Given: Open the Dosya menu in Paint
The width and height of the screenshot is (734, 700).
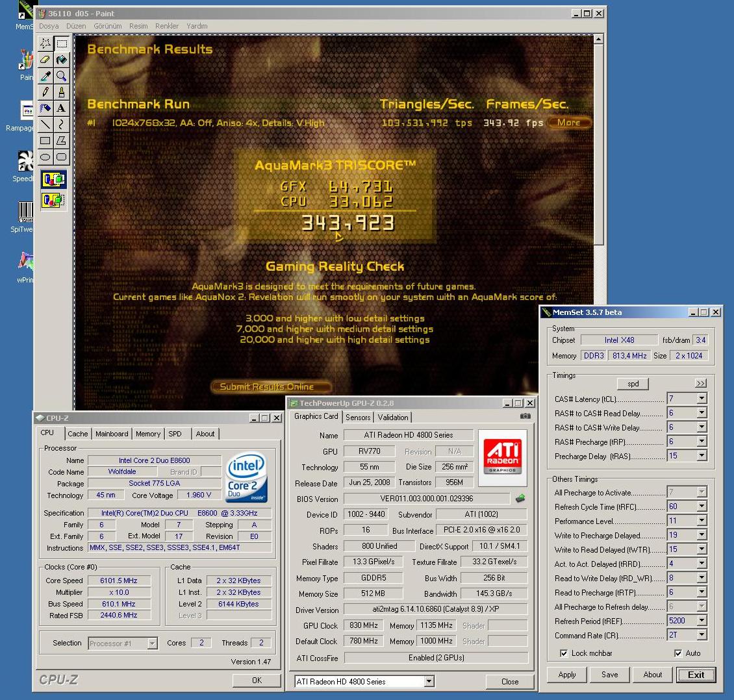Looking at the screenshot, I should pos(49,26).
